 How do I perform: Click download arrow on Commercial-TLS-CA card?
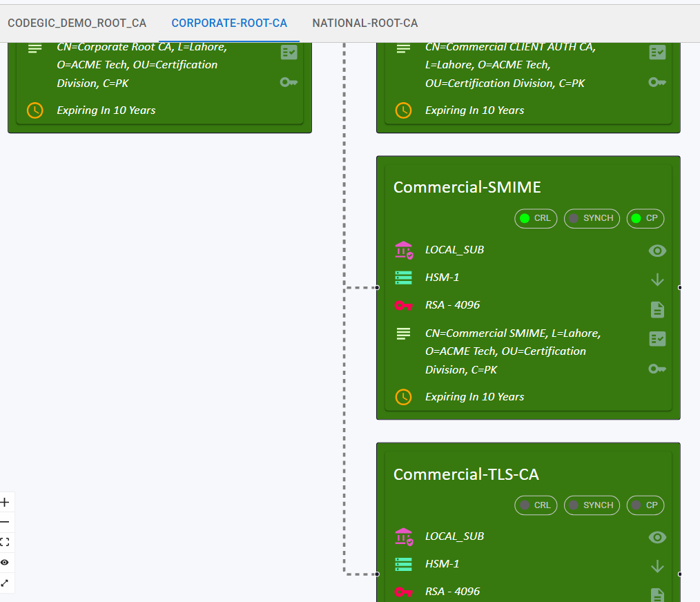coord(657,566)
